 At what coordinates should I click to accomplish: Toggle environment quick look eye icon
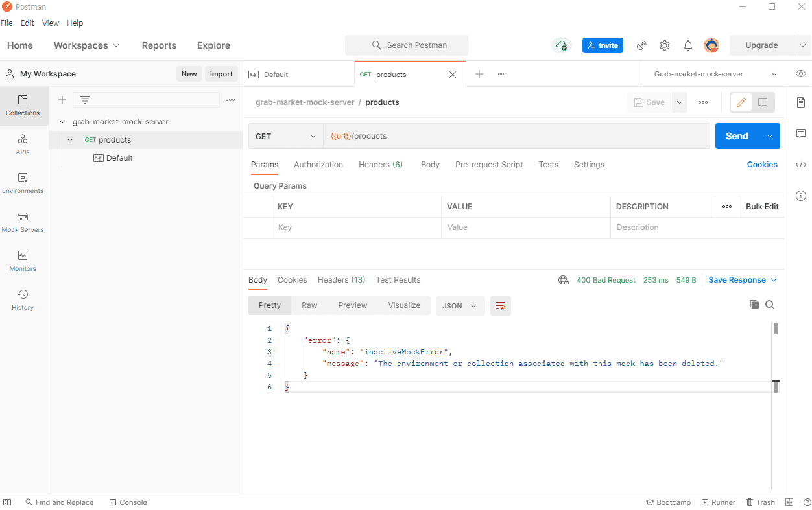801,74
